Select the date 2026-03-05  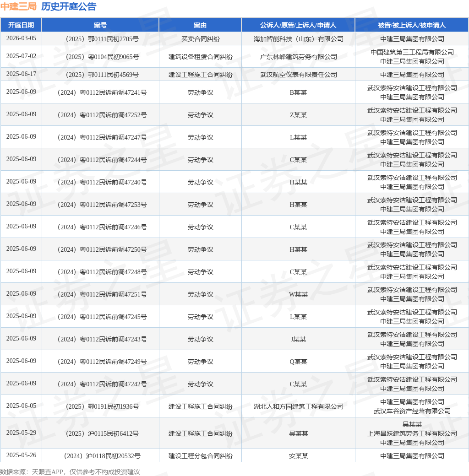(21, 38)
